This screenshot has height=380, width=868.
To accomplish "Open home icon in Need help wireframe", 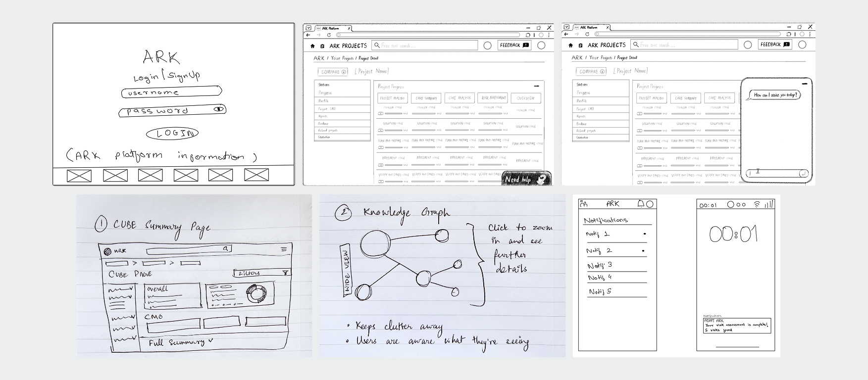I will [312, 46].
